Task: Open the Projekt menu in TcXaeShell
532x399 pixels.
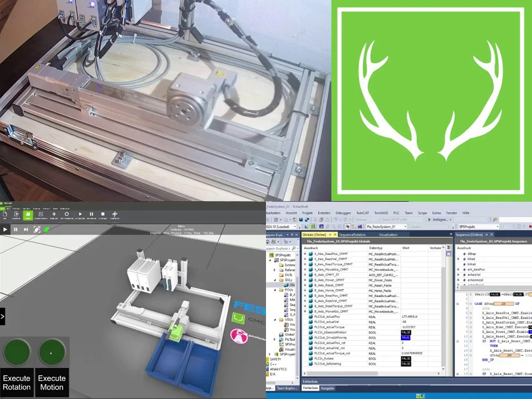Action: click(x=308, y=213)
